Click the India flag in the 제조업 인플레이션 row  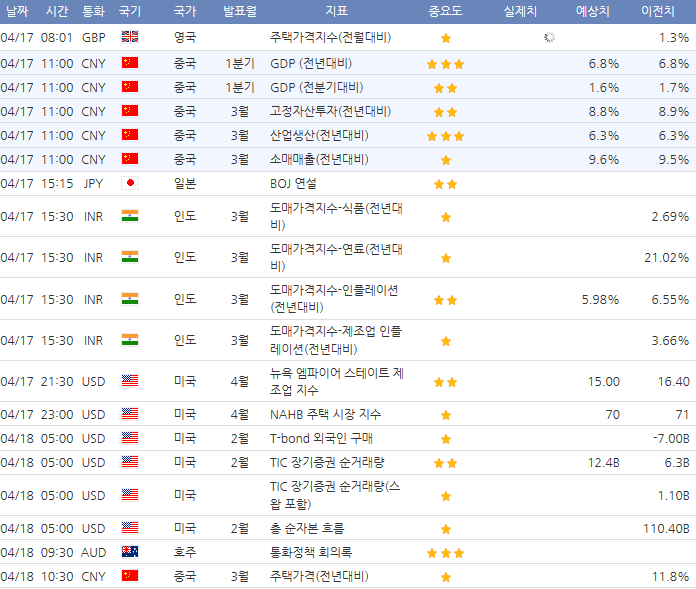[130, 340]
